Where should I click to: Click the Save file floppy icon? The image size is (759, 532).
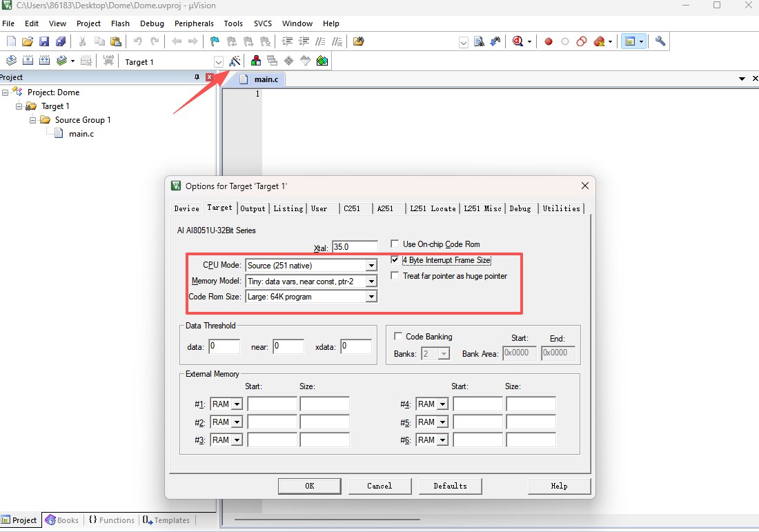(x=44, y=41)
